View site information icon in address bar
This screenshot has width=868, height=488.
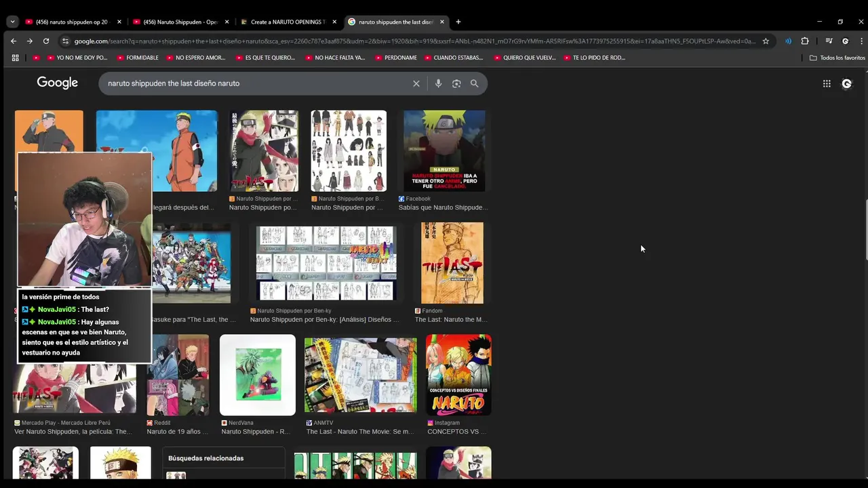(x=65, y=41)
